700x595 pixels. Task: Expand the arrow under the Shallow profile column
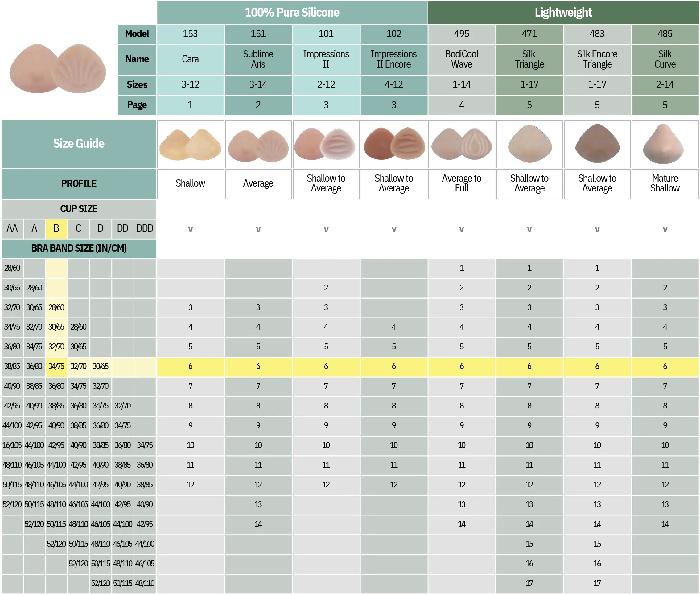pyautogui.click(x=191, y=229)
